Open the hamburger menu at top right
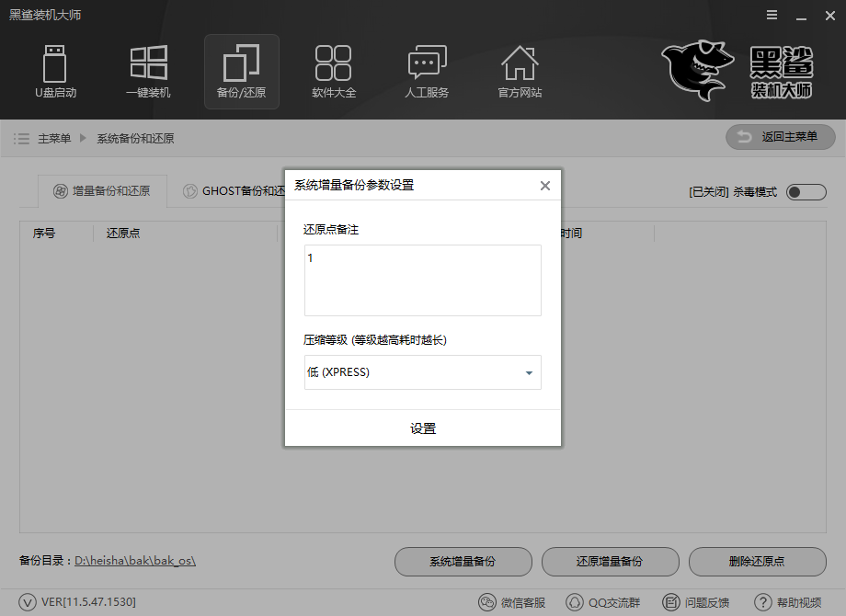 point(771,15)
